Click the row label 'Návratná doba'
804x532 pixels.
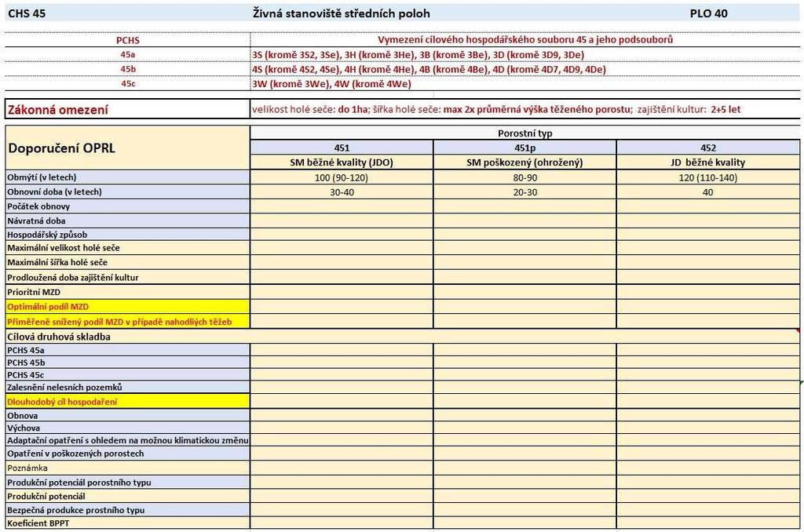coord(127,221)
